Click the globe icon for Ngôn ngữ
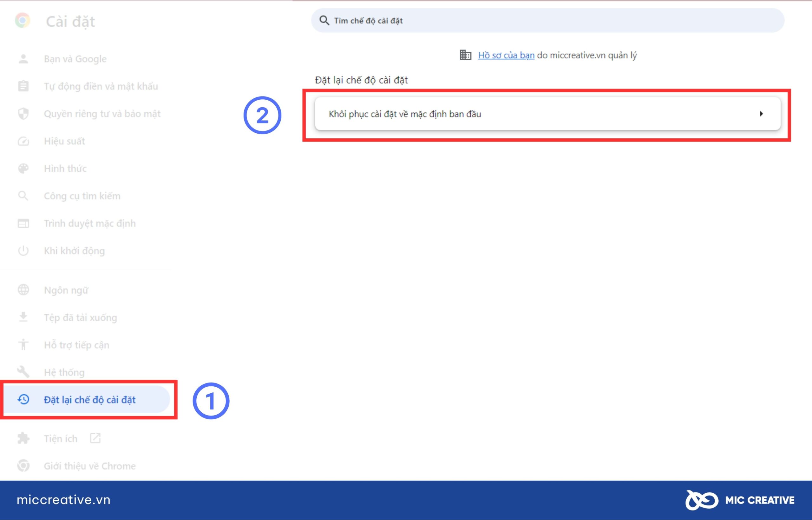Screen dimensions: 812x520 (x=23, y=290)
